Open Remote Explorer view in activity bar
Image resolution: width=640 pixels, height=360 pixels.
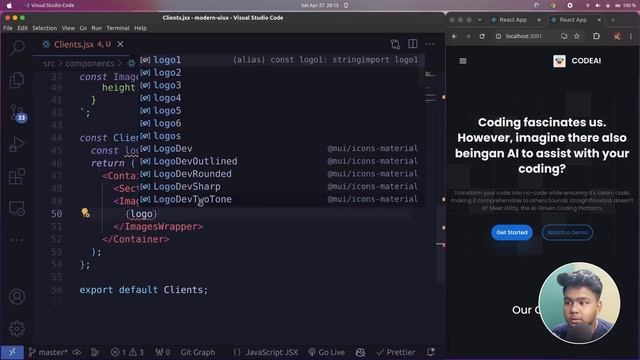[17, 208]
